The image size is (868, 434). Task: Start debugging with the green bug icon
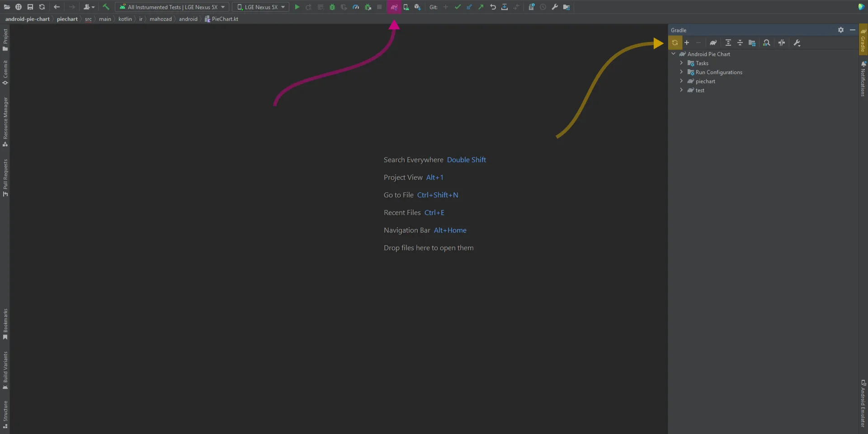coord(332,7)
